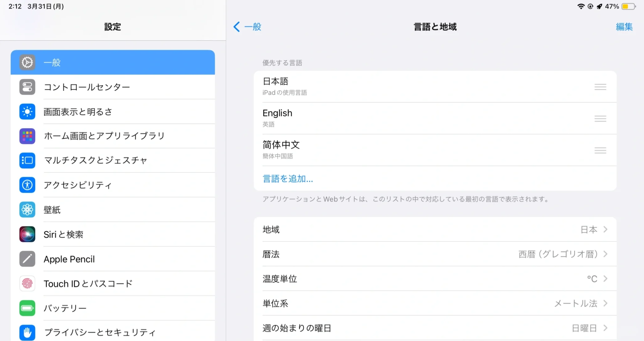Image resolution: width=644 pixels, height=341 pixels.
Task: Select バッテリー in settings sidebar
Action: (113, 308)
